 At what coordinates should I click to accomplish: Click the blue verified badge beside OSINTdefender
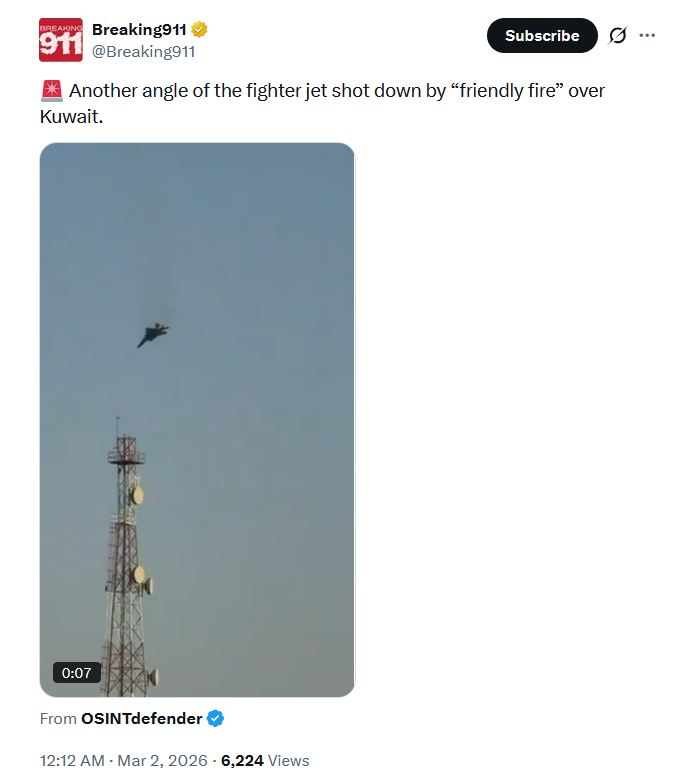[x=215, y=718]
